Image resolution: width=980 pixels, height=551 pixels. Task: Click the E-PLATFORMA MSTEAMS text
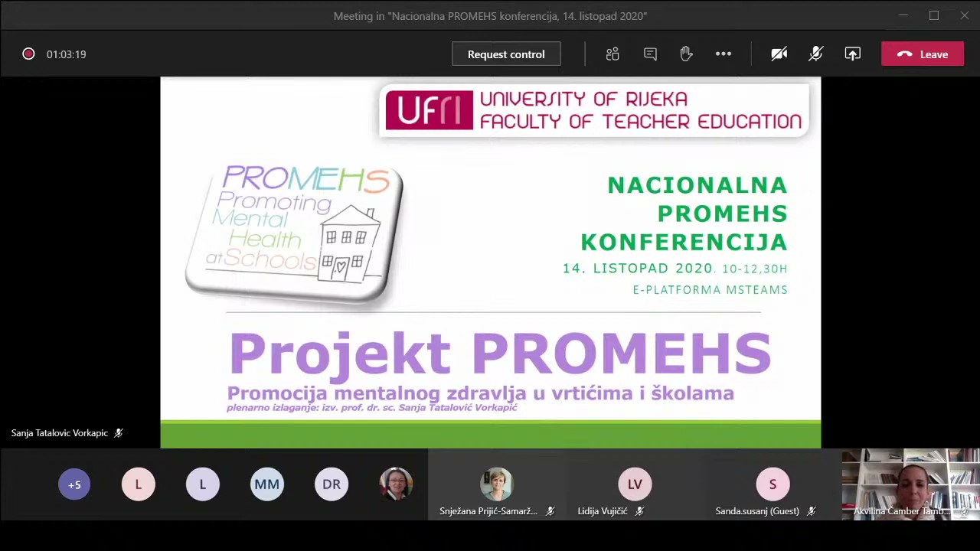click(x=710, y=290)
